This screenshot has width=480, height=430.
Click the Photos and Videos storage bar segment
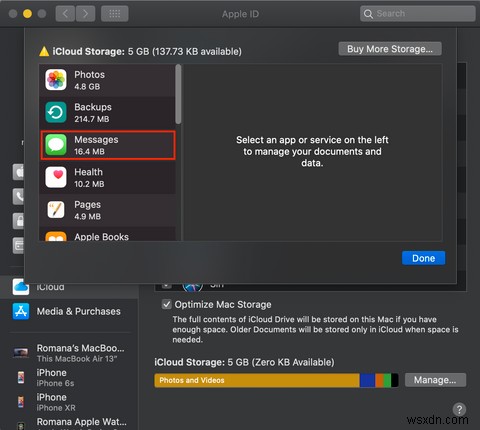(x=257, y=380)
